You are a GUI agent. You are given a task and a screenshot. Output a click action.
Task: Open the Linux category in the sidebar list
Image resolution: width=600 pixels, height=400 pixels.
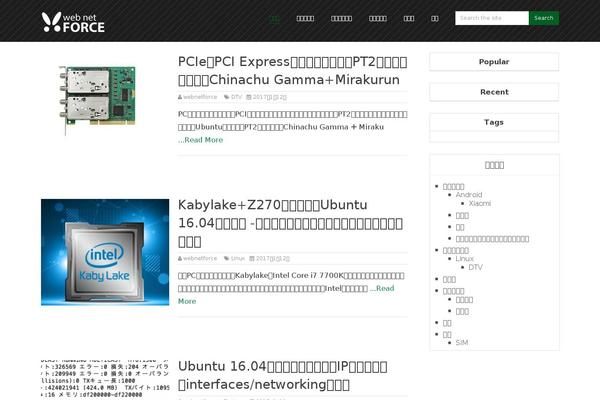coord(465,259)
